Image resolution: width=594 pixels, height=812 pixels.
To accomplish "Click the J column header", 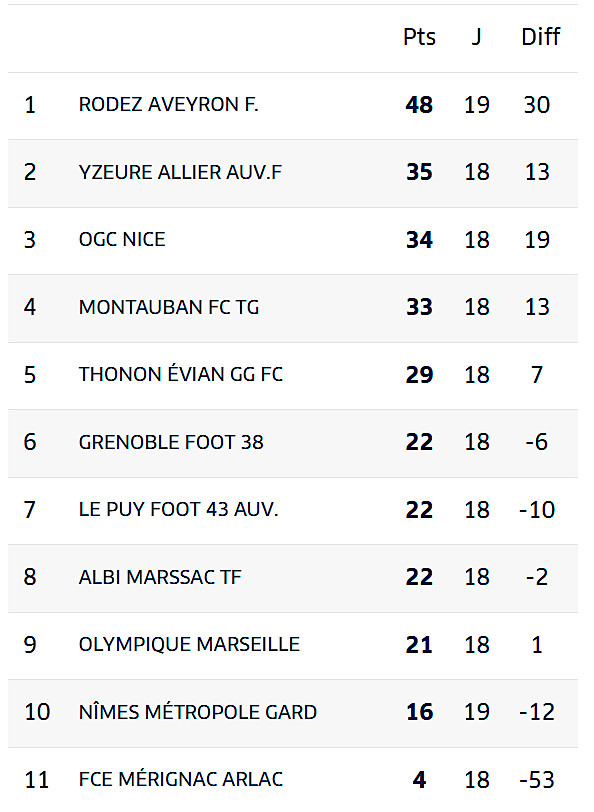I will click(x=476, y=37).
